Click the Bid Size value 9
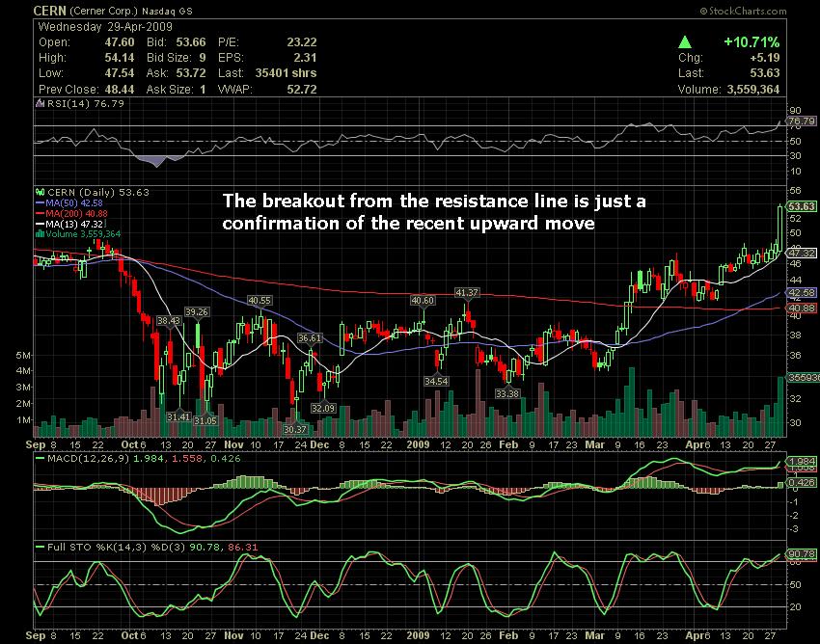This screenshot has height=644, width=820. pos(203,58)
